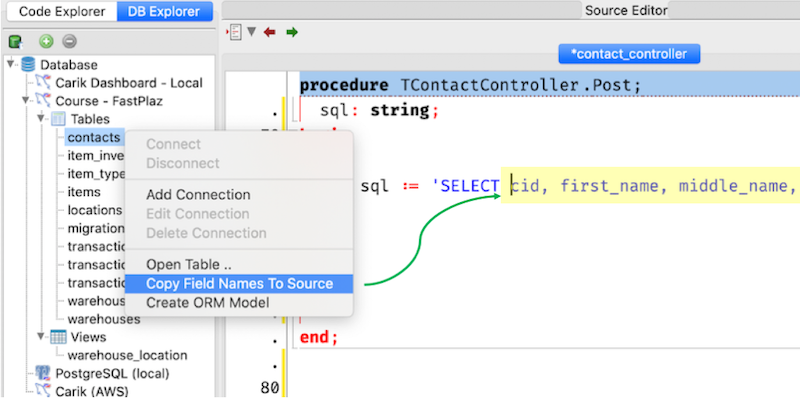Viewport: 800px width, 401px height.
Task: Switch to the Code Explorer tab
Action: point(62,11)
